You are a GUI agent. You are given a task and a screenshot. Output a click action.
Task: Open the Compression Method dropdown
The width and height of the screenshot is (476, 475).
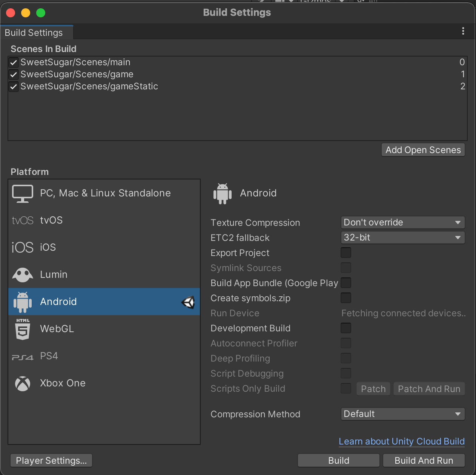(402, 414)
